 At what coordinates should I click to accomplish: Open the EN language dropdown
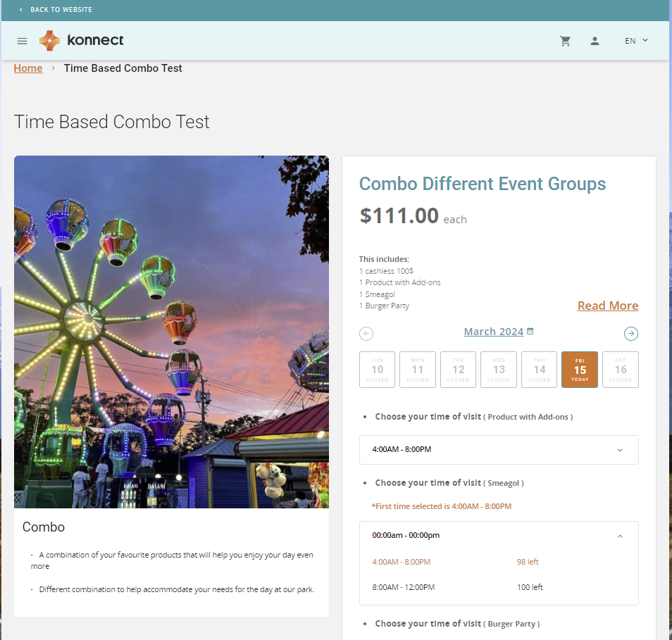click(636, 41)
